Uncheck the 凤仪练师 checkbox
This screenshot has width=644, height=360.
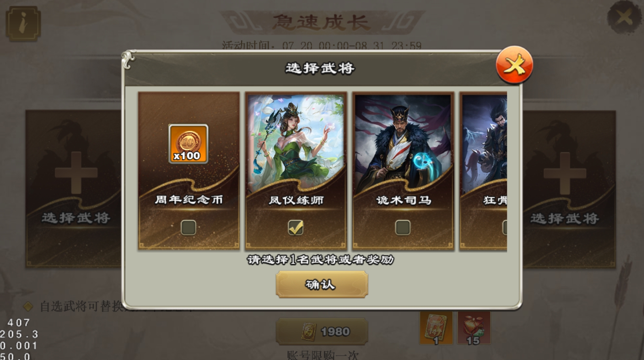[x=296, y=228]
